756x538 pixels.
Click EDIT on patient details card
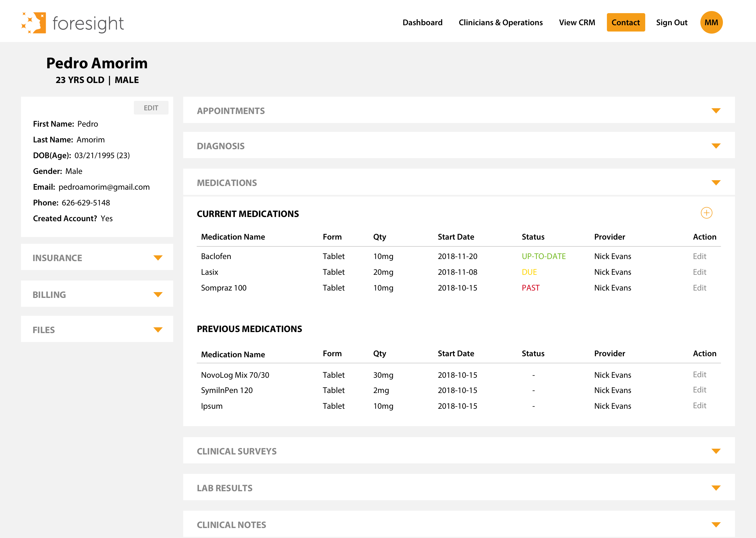point(151,108)
